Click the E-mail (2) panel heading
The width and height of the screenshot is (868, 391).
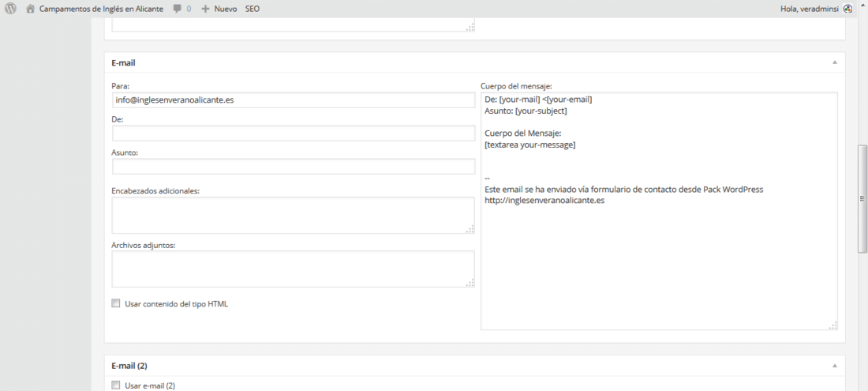129,366
